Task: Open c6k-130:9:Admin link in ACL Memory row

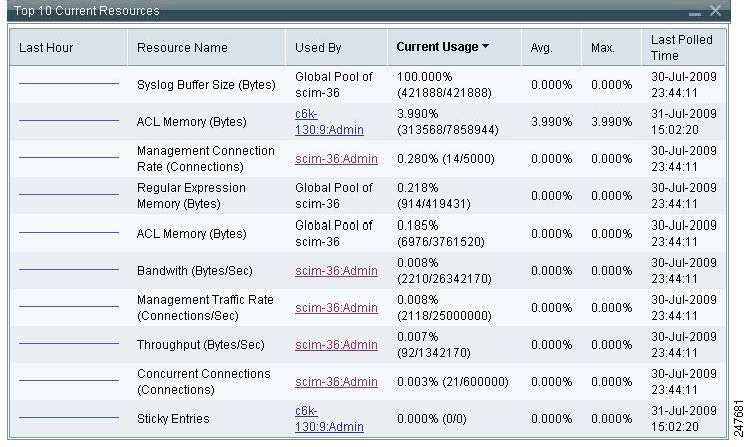Action: [x=329, y=122]
